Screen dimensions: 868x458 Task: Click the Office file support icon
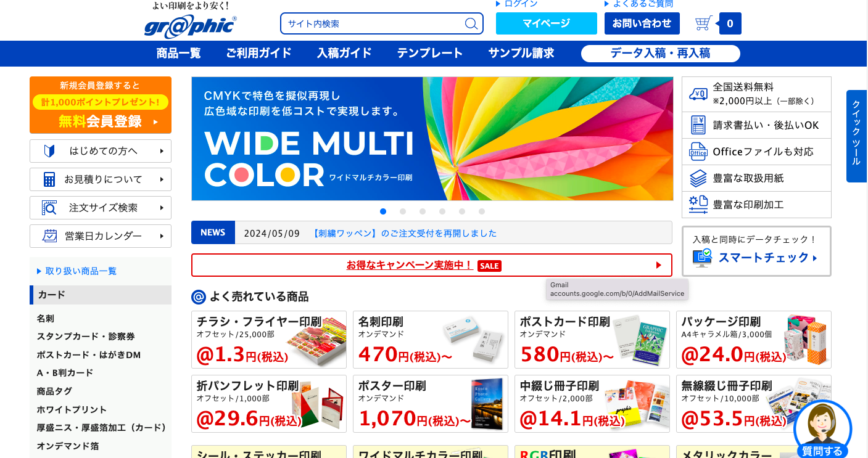point(698,152)
